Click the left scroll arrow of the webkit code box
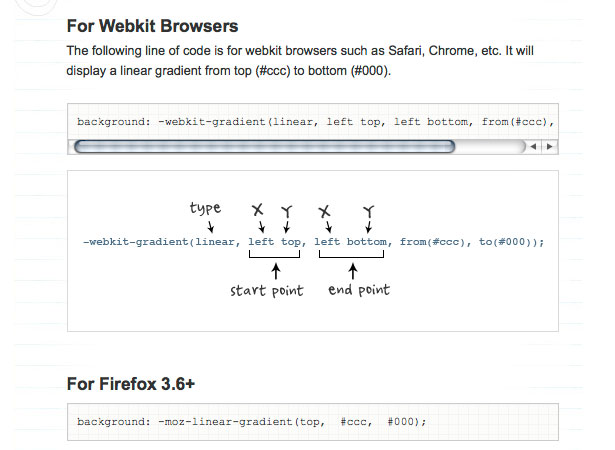 click(x=533, y=147)
